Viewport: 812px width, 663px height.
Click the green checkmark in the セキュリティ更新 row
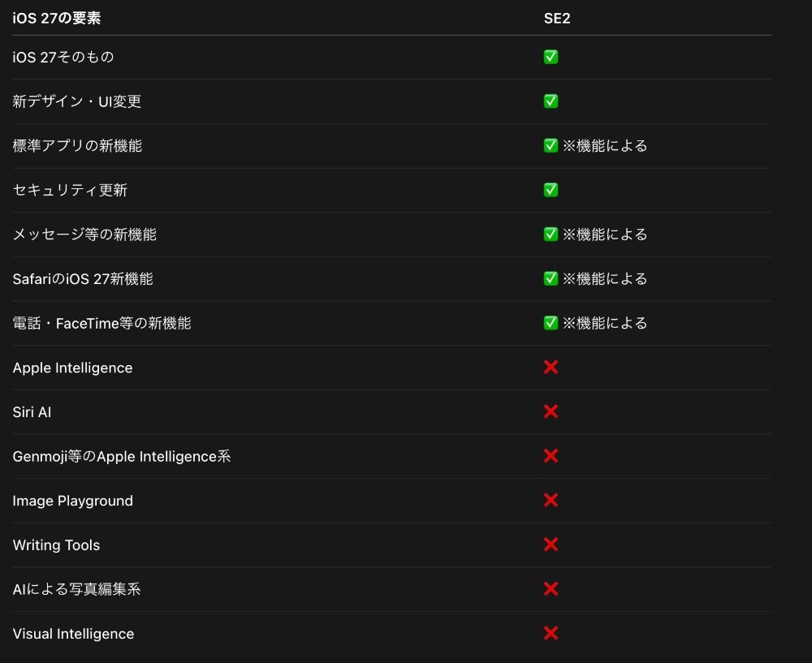pyautogui.click(x=551, y=190)
